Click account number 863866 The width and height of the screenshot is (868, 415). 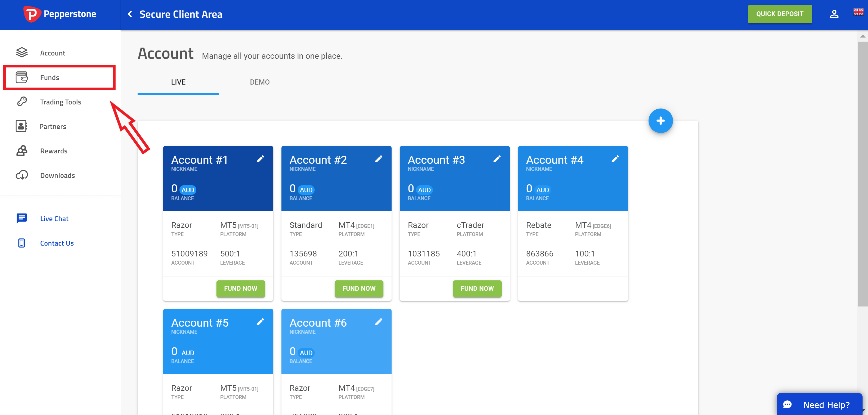[540, 254]
